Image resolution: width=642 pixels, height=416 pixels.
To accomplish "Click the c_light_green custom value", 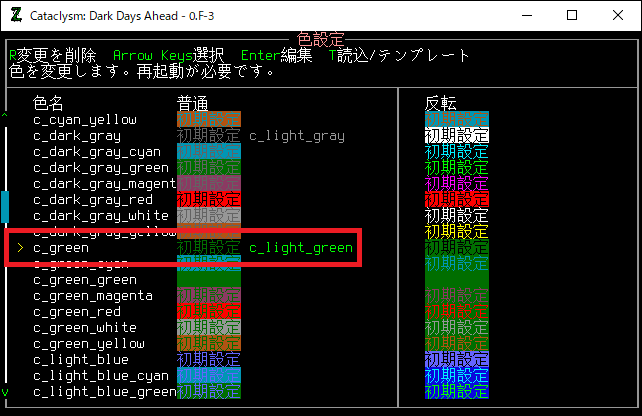I will pyautogui.click(x=301, y=247).
